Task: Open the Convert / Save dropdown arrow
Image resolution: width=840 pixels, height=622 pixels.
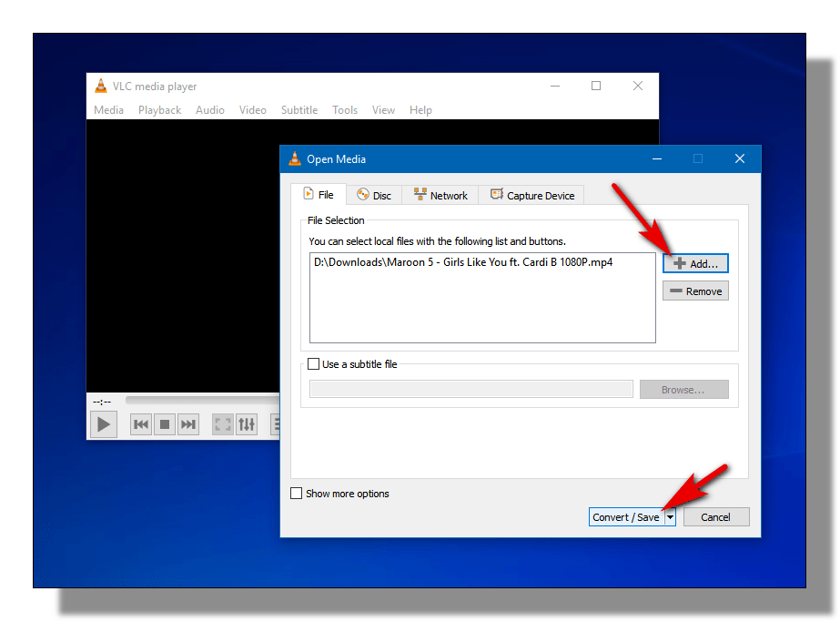Action: [671, 516]
